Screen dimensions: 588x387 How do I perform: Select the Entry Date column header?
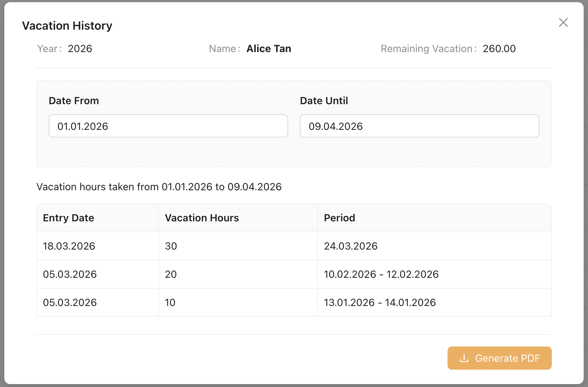tap(68, 218)
